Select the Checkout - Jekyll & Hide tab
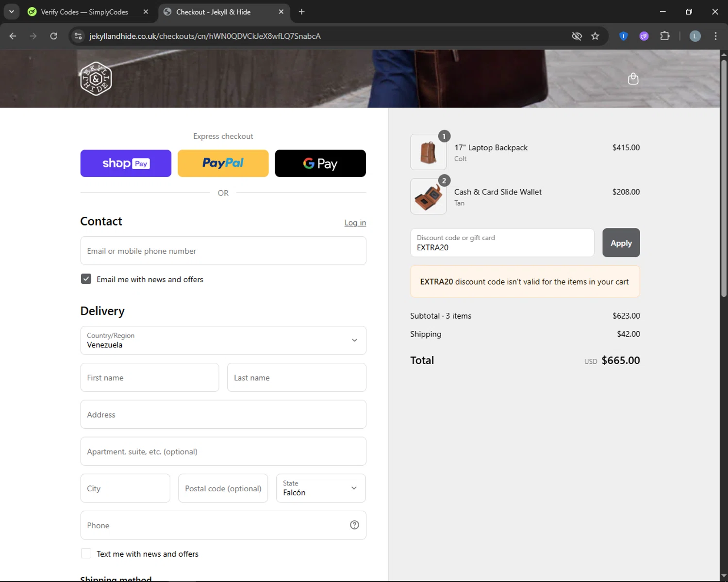Viewport: 728px width, 582px height. [214, 12]
